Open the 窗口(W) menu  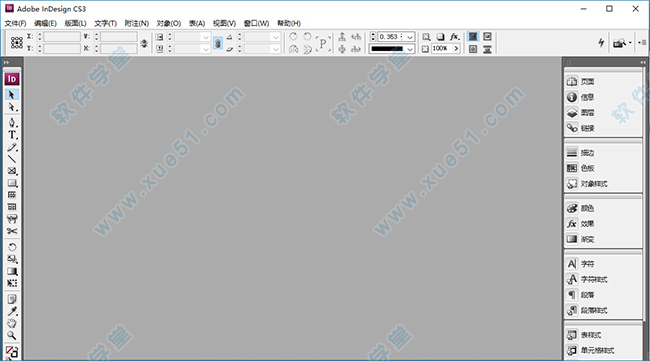[256, 23]
